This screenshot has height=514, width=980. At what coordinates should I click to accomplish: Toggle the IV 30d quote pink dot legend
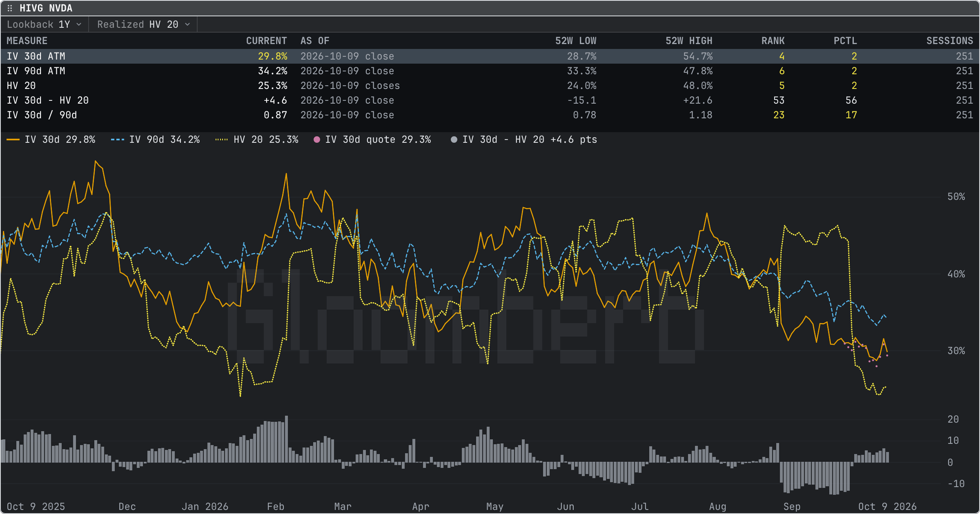[372, 140]
